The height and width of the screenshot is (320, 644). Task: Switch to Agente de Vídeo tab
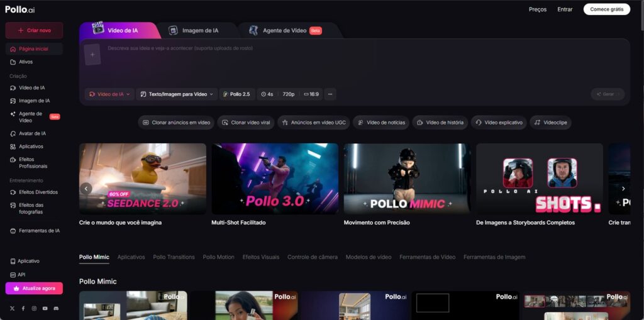(x=286, y=30)
